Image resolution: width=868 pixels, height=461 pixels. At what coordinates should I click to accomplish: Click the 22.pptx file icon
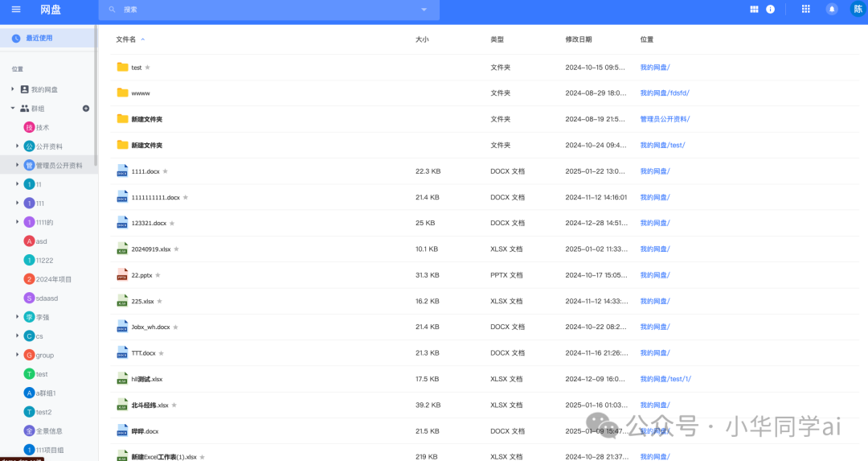pos(122,275)
